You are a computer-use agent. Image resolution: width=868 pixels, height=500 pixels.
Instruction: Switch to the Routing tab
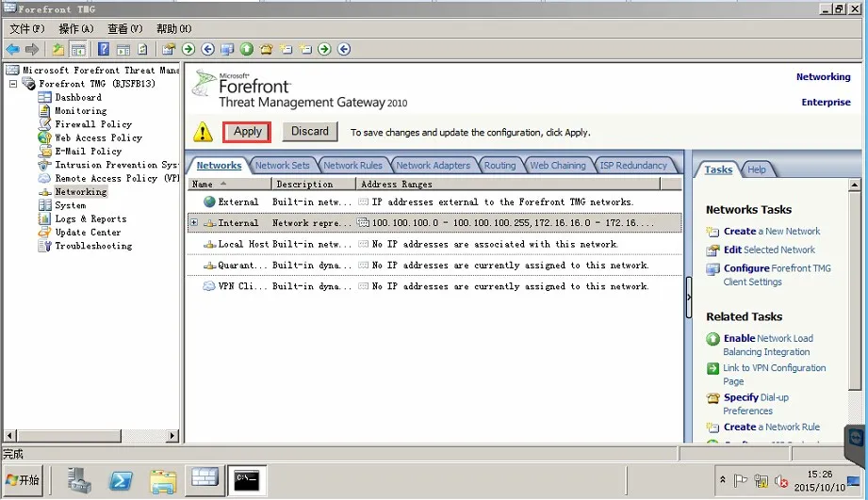(x=500, y=166)
